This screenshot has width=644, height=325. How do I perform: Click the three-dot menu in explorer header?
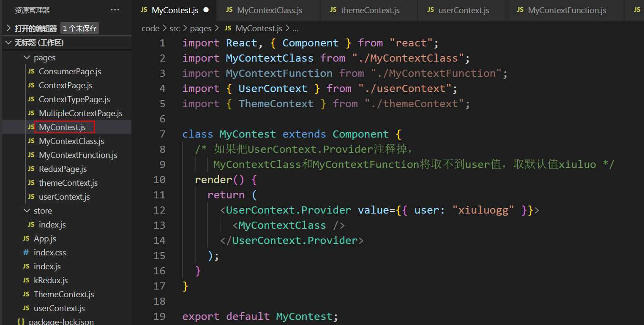[x=115, y=10]
